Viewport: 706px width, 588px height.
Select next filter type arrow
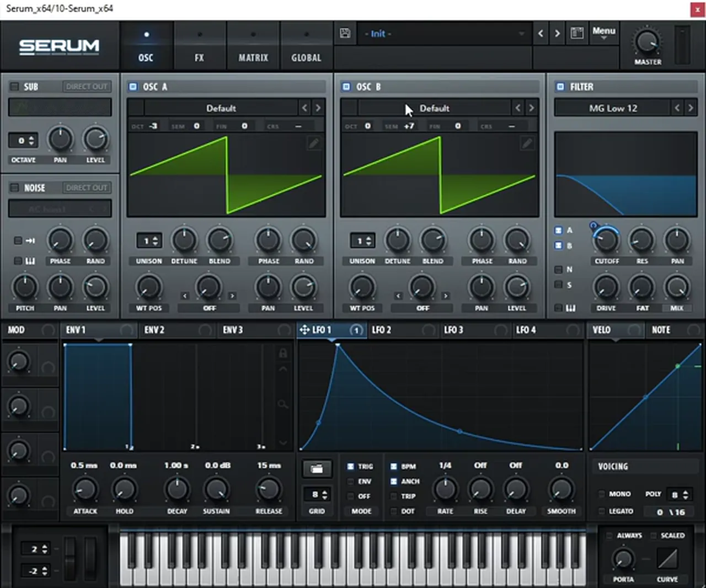click(x=691, y=108)
